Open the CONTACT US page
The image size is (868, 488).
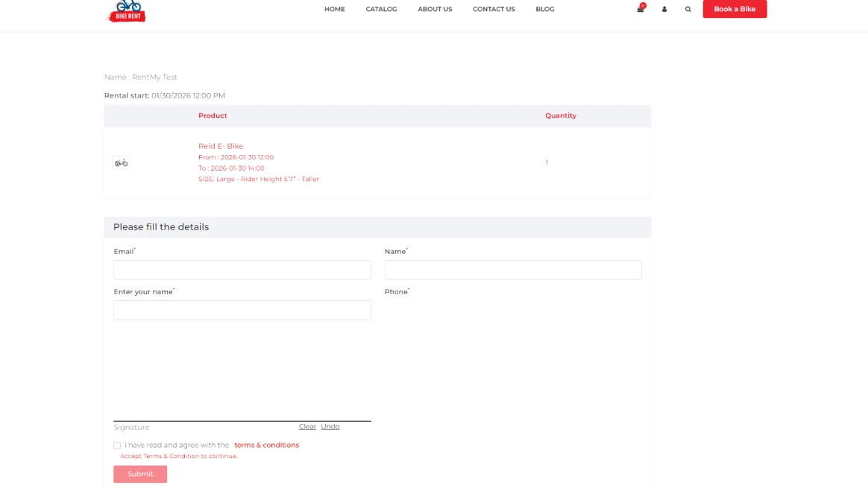[493, 9]
